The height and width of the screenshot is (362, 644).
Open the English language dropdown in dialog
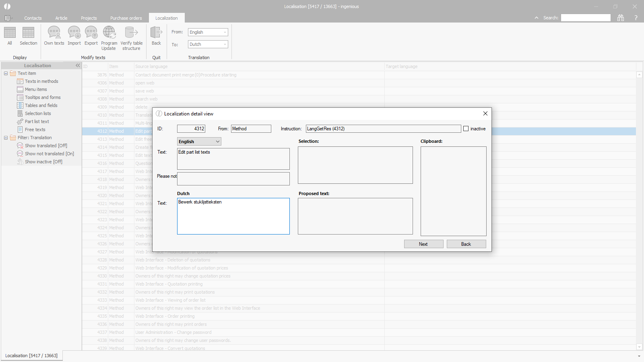199,142
